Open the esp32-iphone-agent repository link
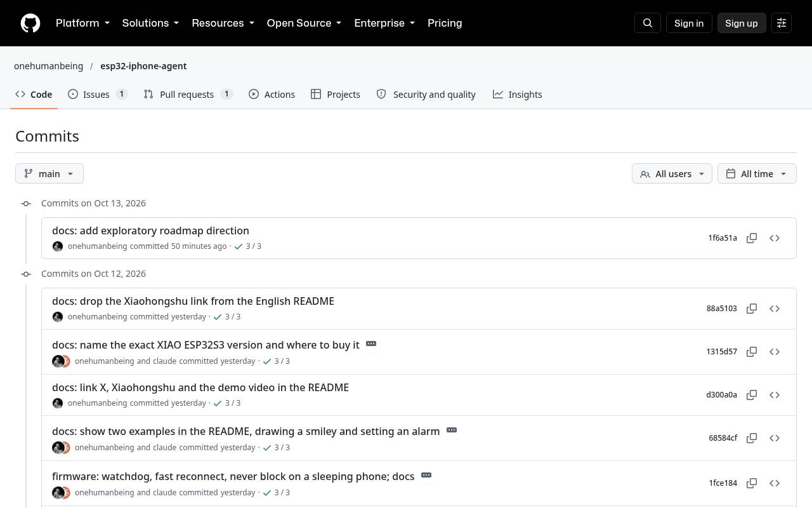This screenshot has height=508, width=812. point(143,66)
